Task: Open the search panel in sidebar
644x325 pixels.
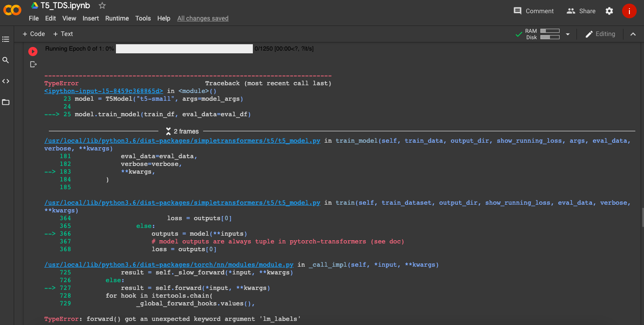Action: (x=6, y=60)
